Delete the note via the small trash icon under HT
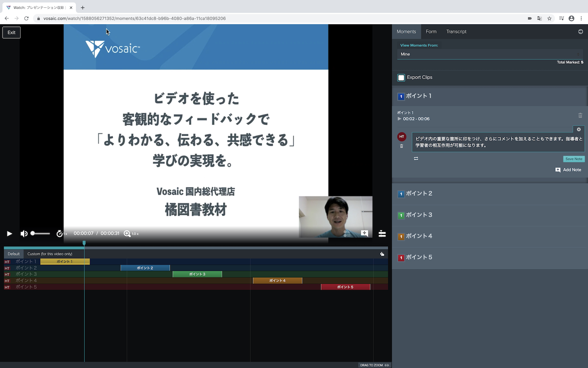Image resolution: width=588 pixels, height=368 pixels. 401,146
